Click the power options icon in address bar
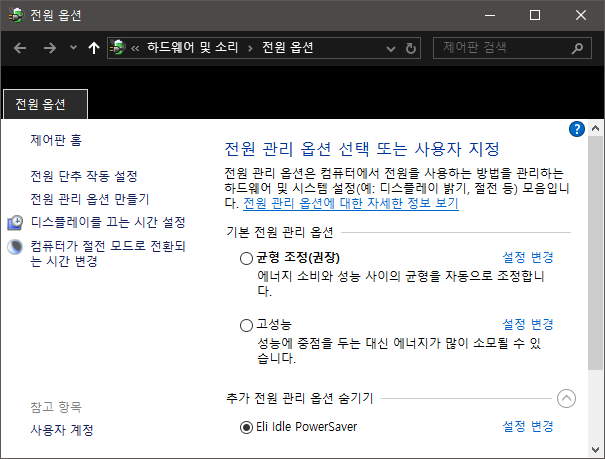 click(118, 48)
